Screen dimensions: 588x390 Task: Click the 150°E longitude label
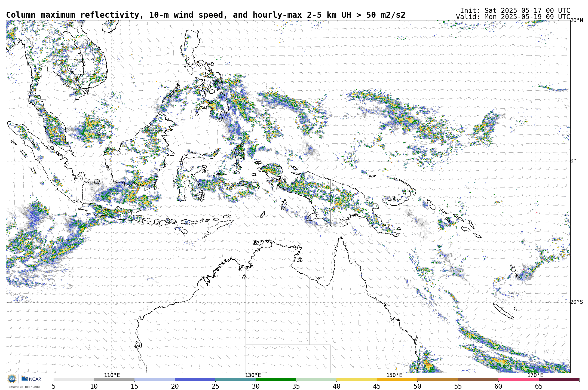(394, 375)
